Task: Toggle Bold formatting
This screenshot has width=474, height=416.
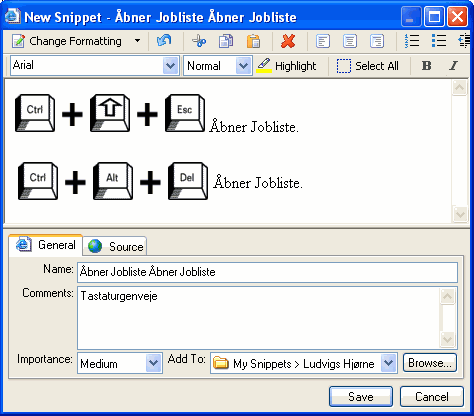Action: pos(426,66)
